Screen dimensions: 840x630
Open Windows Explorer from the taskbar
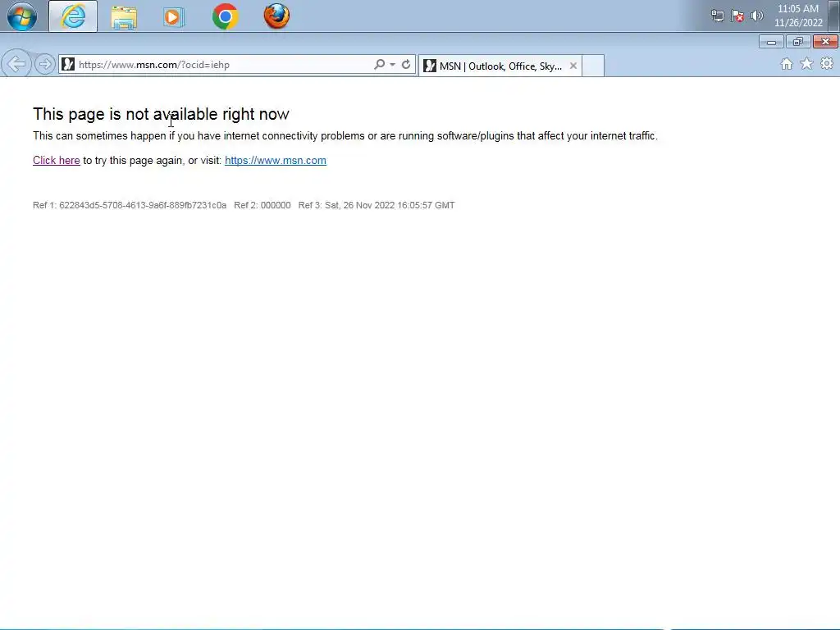124,16
